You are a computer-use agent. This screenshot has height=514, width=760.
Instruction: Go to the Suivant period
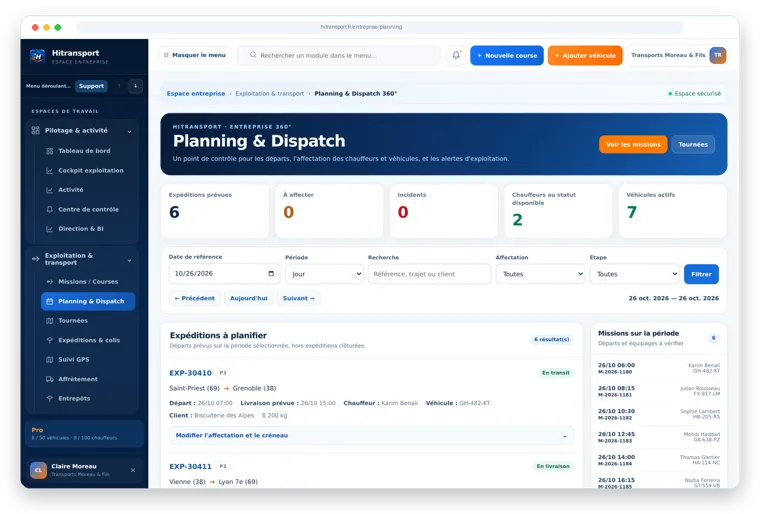(299, 298)
